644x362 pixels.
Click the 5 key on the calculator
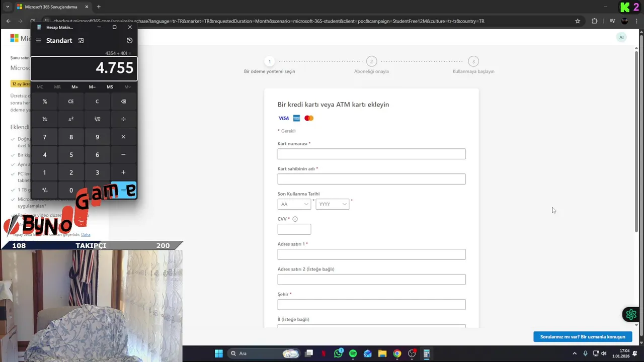tap(71, 155)
